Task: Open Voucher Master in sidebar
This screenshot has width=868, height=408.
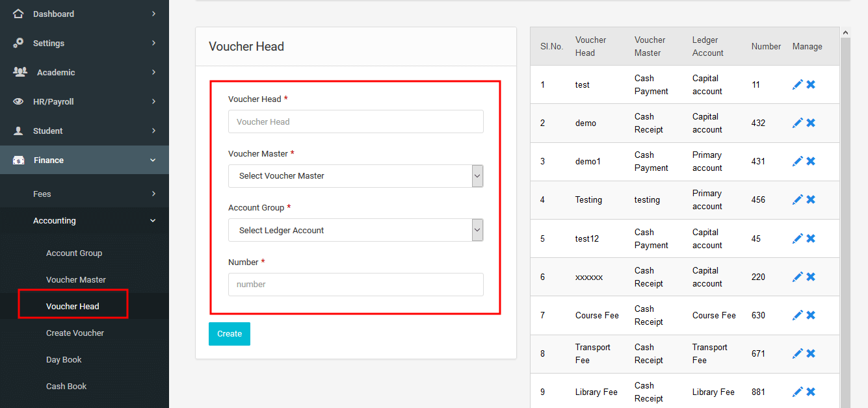Action: pos(76,280)
